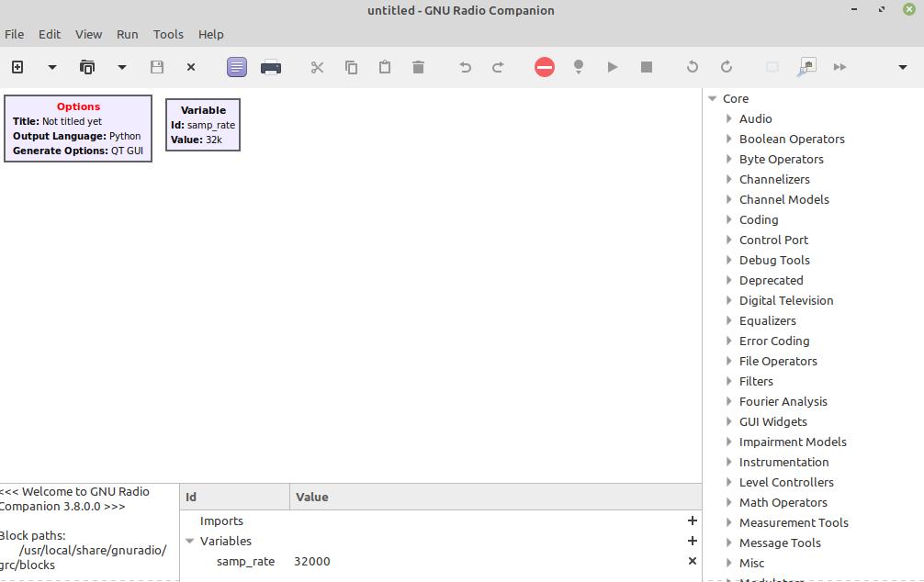Screen dimensions: 924x582
Task: Expand the Equalizers category
Action: 729,320
